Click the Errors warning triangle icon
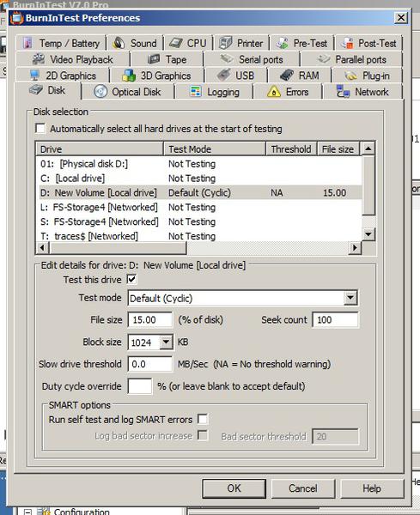The width and height of the screenshot is (420, 515). 274,92
